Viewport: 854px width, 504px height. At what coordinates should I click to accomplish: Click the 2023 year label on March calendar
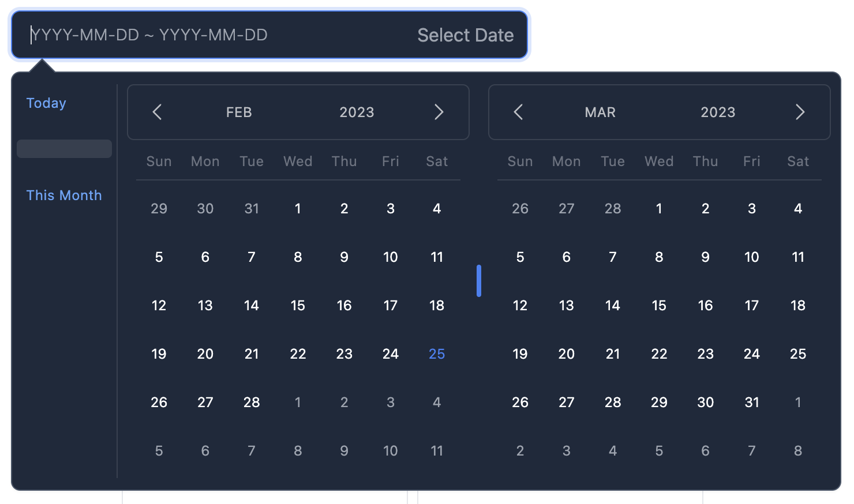tap(718, 112)
